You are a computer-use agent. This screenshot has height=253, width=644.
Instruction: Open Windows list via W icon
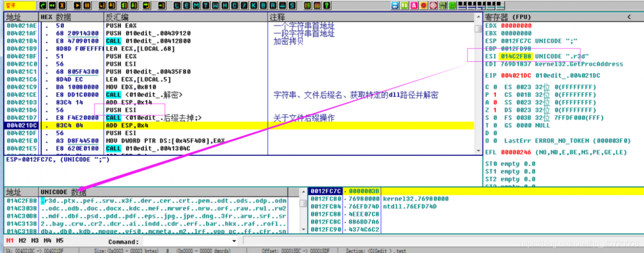[215, 5]
